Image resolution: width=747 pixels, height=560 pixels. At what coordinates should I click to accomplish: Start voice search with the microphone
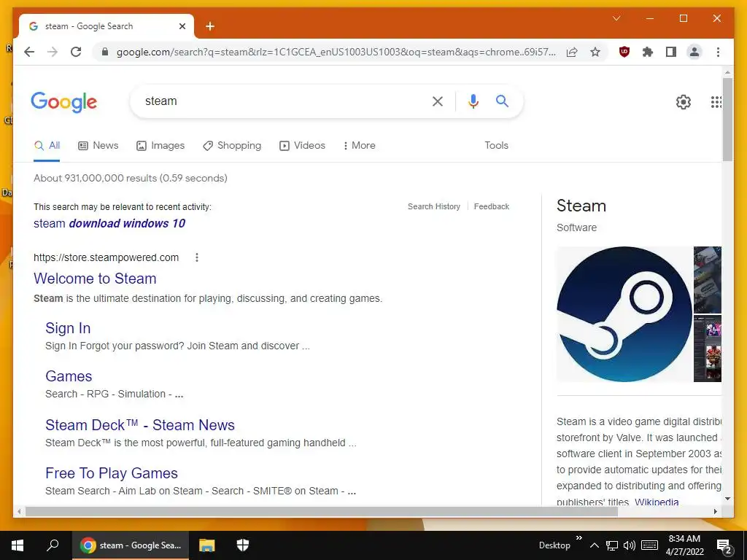pos(473,101)
